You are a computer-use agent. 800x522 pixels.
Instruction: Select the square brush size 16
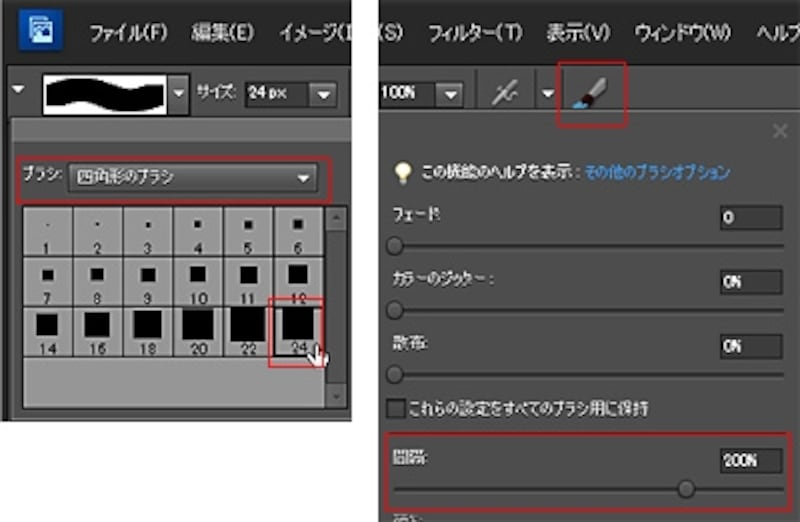[x=97, y=332]
